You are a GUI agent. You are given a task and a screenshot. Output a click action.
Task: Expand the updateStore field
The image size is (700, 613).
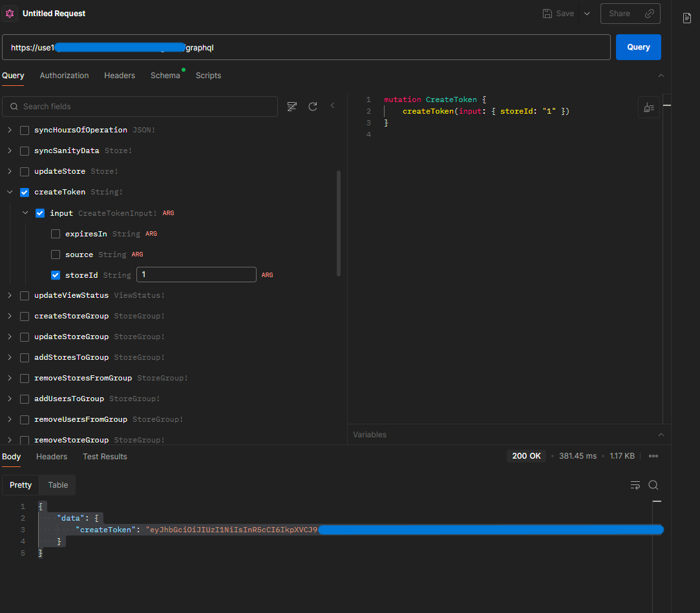(x=10, y=171)
